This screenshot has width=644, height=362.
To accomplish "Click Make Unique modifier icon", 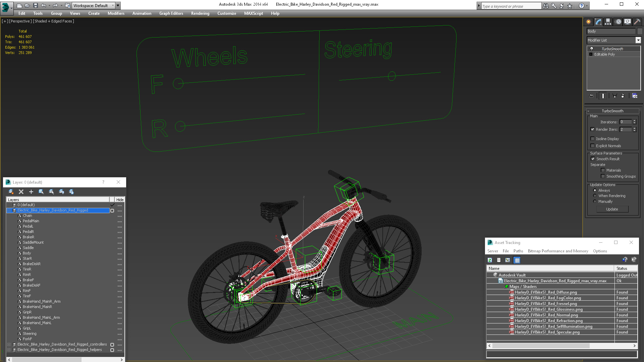I will tap(615, 96).
